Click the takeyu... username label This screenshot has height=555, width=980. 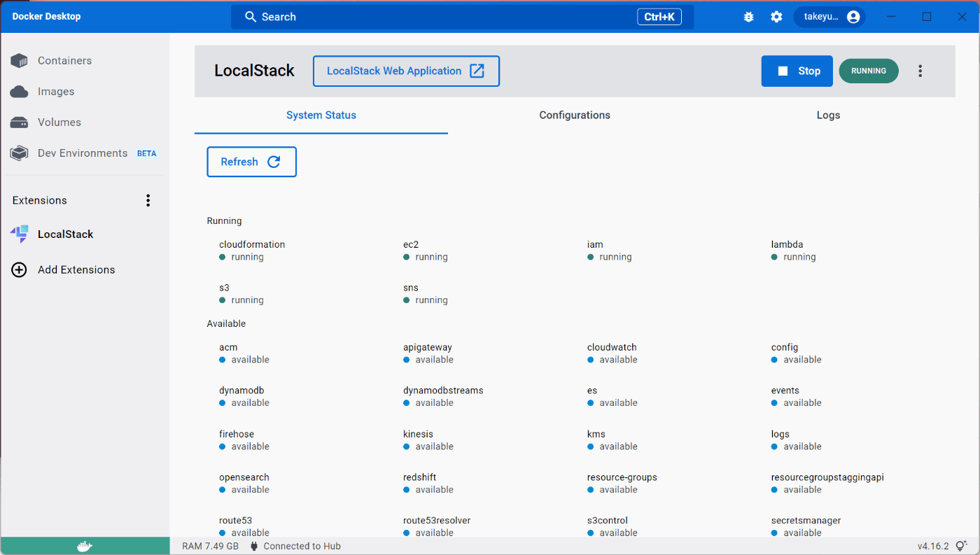821,17
